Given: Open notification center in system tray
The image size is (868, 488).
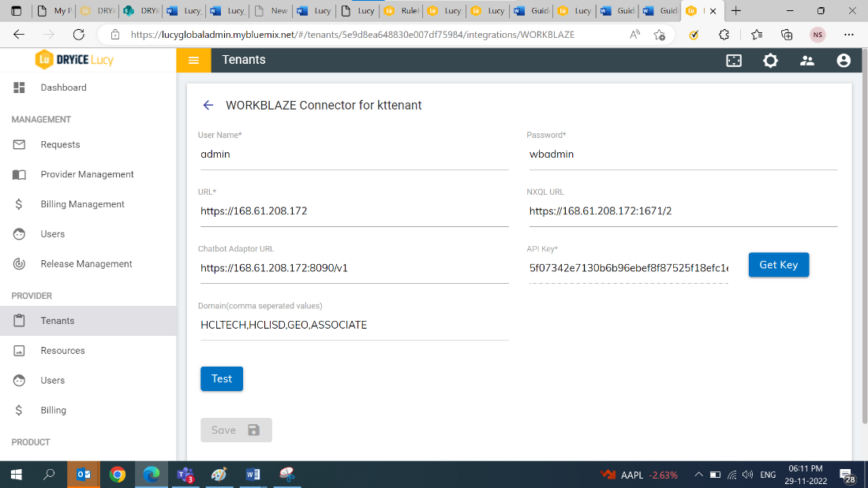Looking at the screenshot, I should pos(847,475).
